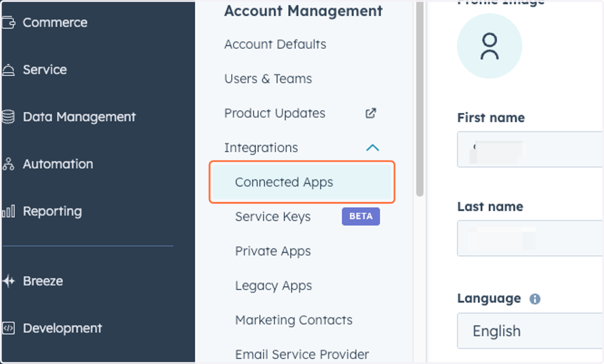Click the Reporting bar chart icon

tap(8, 211)
